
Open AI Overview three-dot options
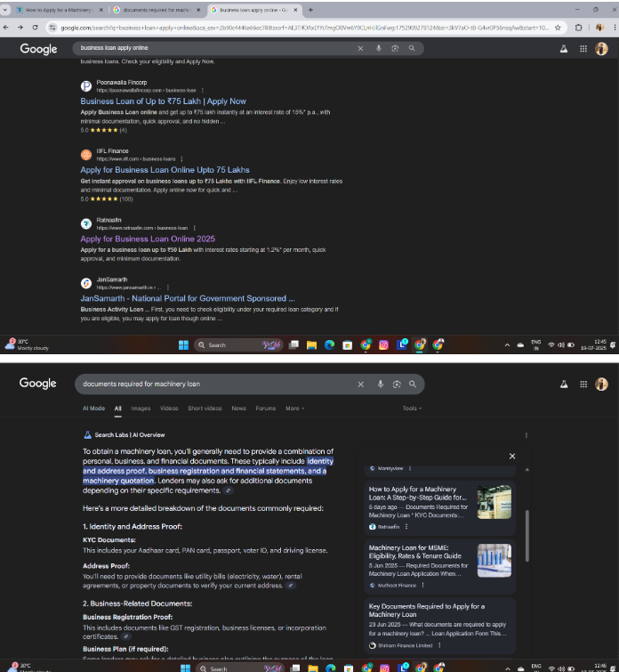point(526,435)
